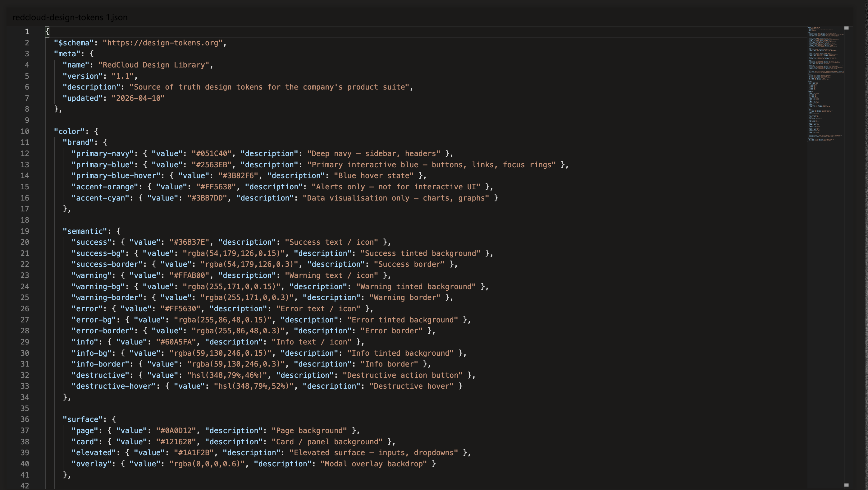Click the "error-border" token key
This screenshot has height=490, width=868.
click(x=103, y=331)
